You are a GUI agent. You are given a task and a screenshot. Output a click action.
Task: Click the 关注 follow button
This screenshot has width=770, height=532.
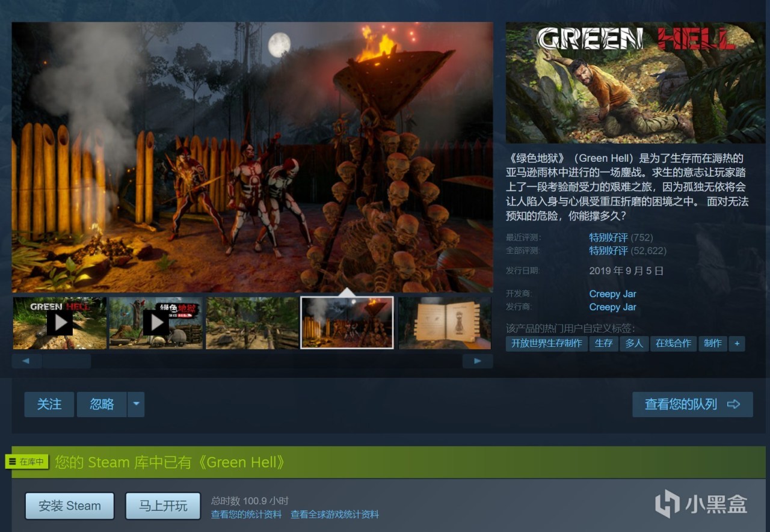[49, 405]
